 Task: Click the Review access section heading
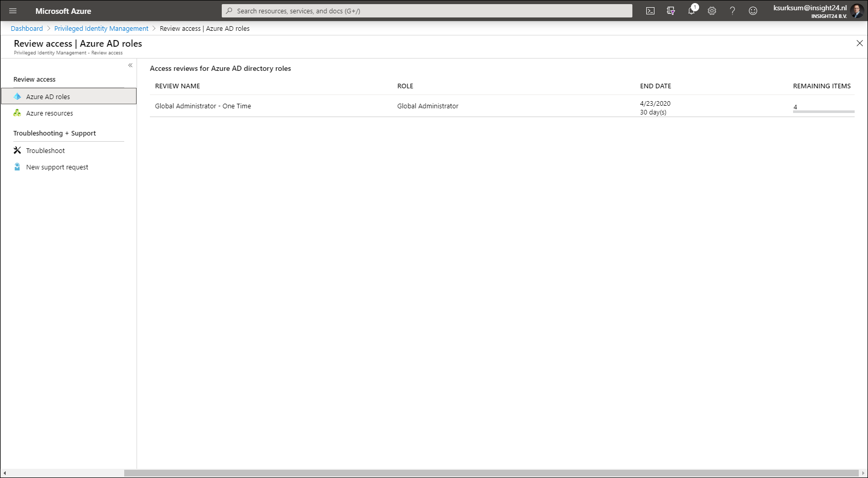pos(34,80)
